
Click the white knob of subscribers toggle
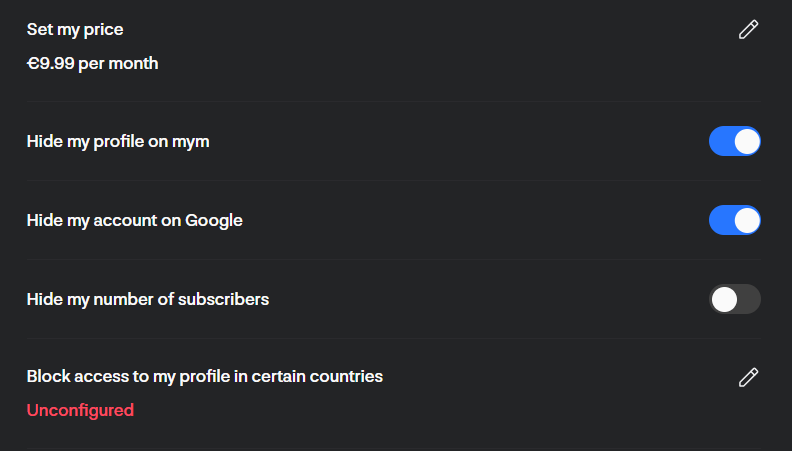(x=724, y=299)
